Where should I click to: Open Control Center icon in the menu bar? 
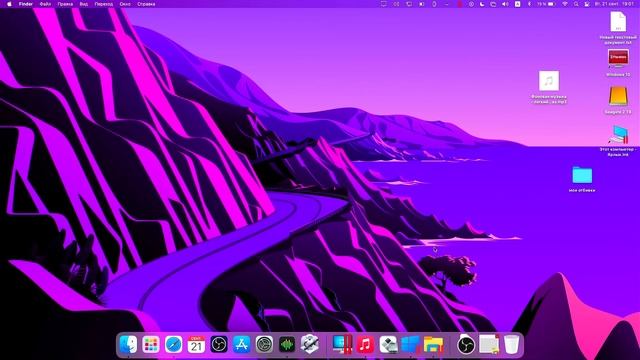click(x=587, y=4)
